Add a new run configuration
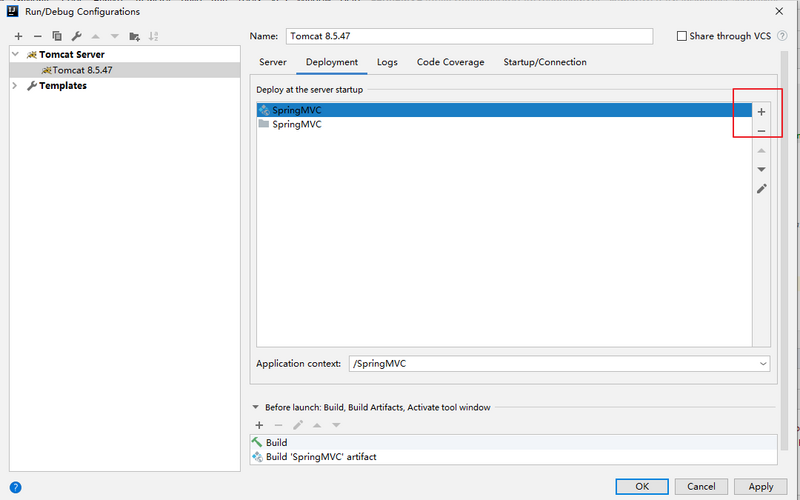This screenshot has width=800, height=500. tap(18, 36)
